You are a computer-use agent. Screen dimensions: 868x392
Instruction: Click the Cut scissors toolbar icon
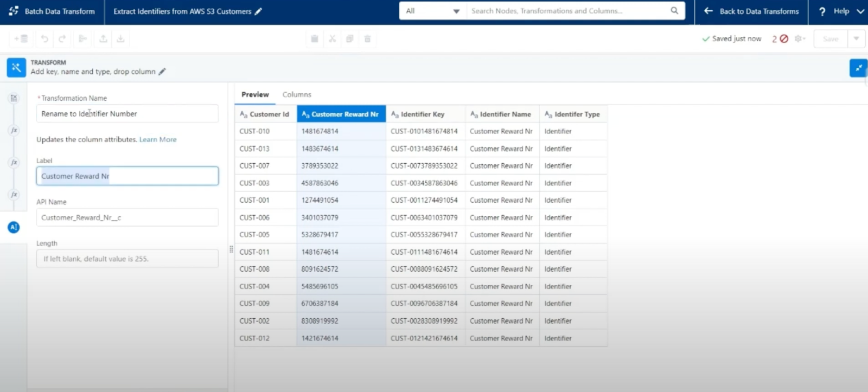[333, 39]
